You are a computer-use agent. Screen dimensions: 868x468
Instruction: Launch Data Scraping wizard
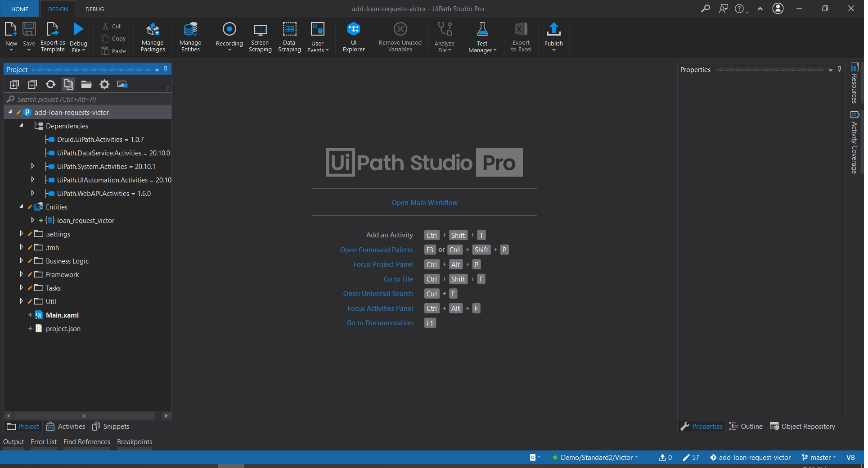[x=289, y=37]
